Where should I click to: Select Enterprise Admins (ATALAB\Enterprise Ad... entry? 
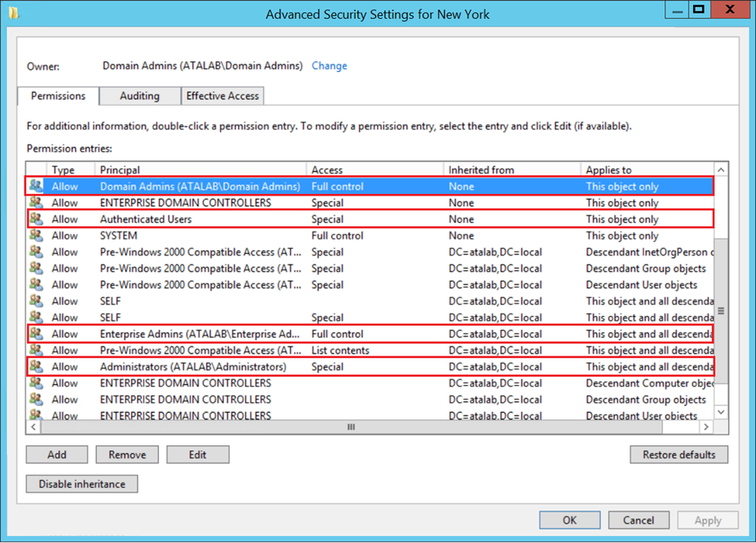coord(370,334)
